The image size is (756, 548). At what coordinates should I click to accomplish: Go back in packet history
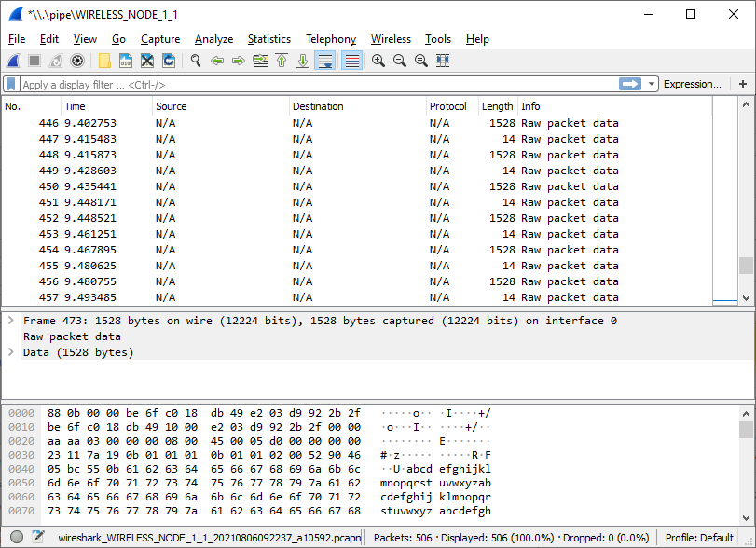tap(217, 61)
